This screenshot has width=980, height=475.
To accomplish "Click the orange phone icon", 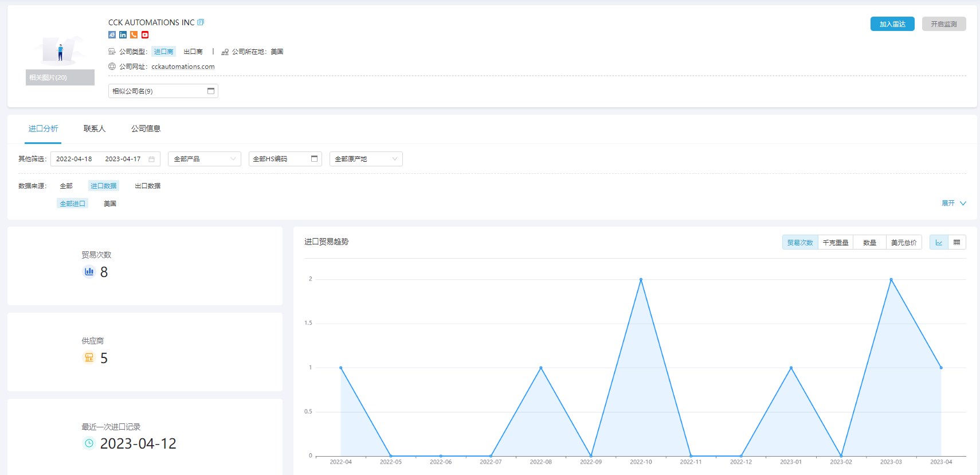I will click(x=134, y=35).
